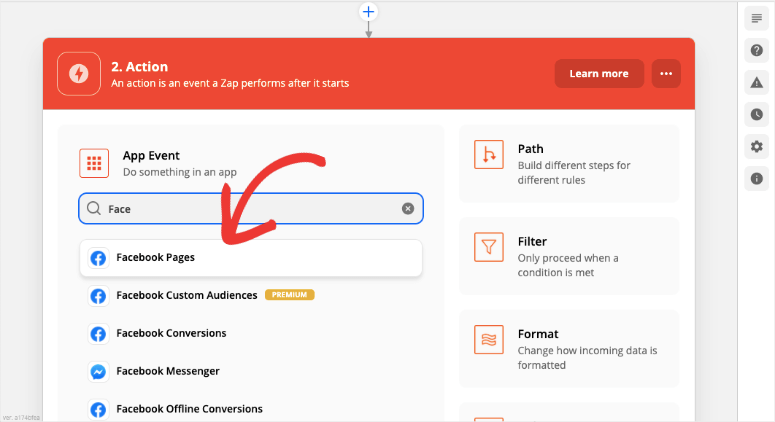Click the Facebook Offline Conversions logo

(98, 410)
